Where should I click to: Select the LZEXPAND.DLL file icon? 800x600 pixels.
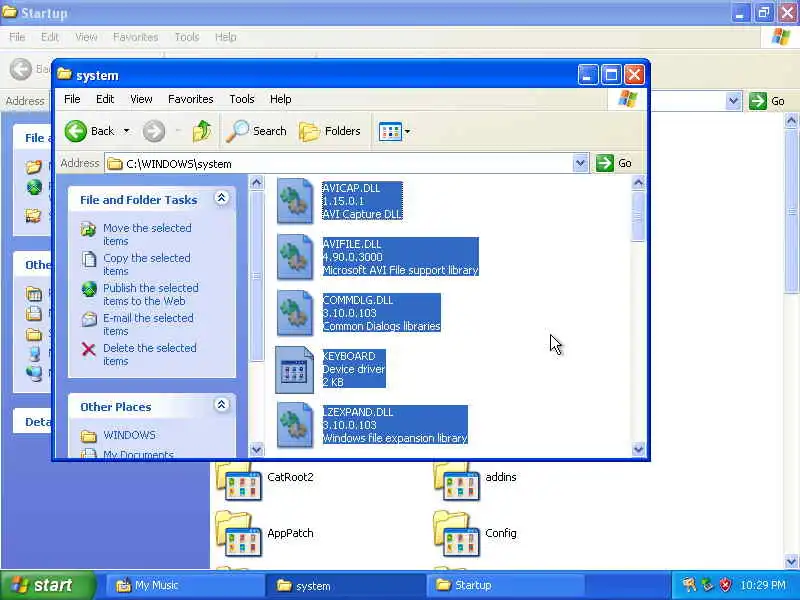294,426
